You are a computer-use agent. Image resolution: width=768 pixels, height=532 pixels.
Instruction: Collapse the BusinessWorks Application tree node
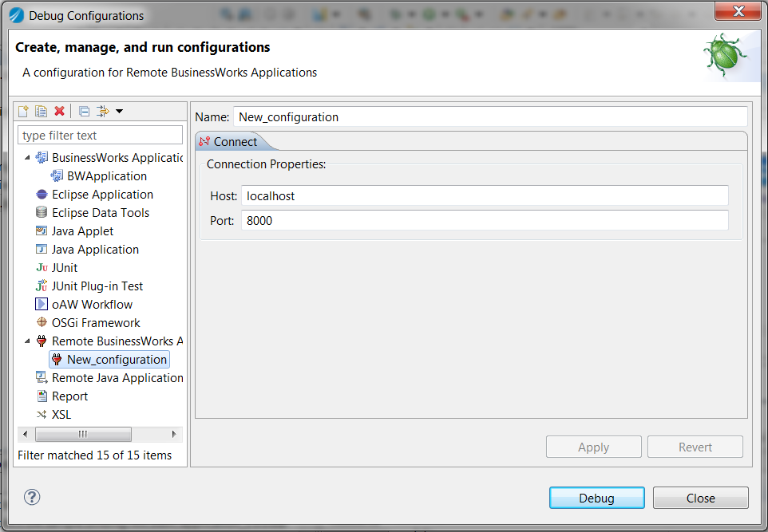(27, 158)
